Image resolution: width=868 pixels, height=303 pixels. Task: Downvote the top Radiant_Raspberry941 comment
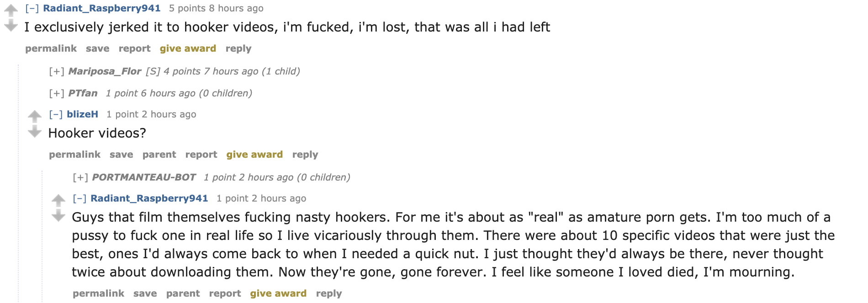pos(11,26)
